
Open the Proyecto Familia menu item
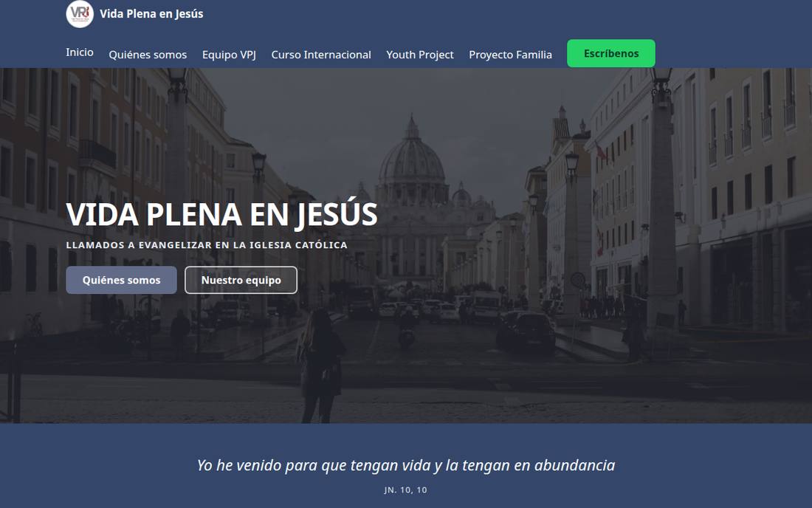[511, 55]
